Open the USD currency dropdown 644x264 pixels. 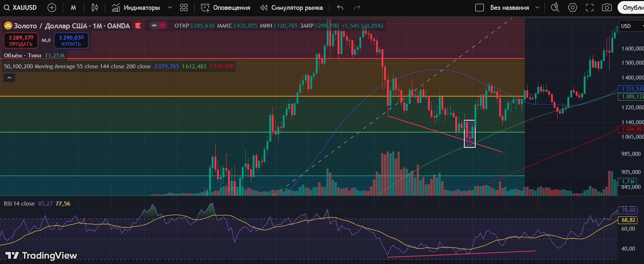631,26
